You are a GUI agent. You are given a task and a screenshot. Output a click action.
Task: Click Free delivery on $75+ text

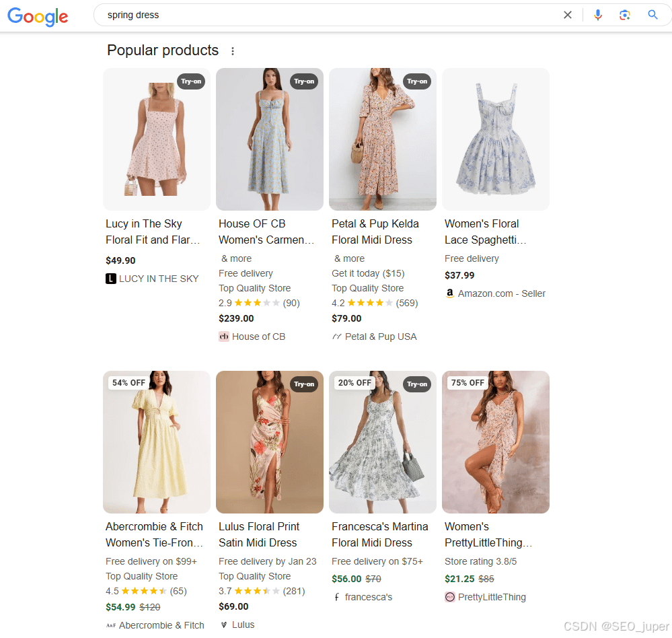pyautogui.click(x=377, y=561)
